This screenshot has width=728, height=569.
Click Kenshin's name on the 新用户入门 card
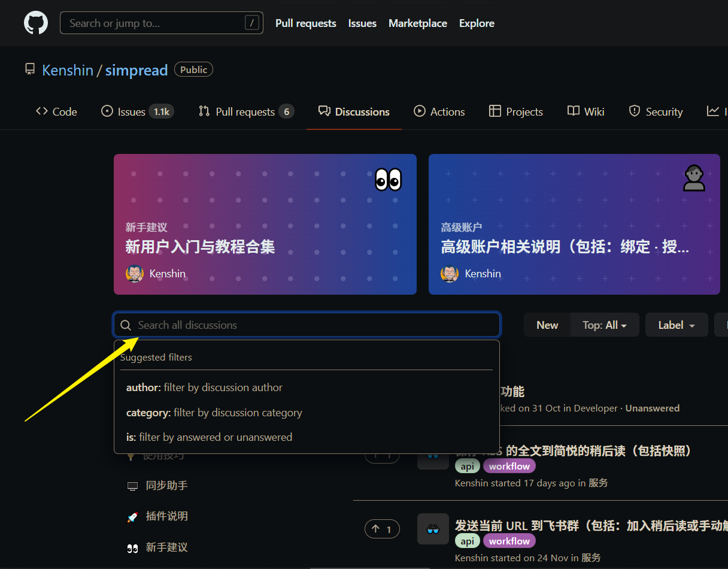point(168,274)
